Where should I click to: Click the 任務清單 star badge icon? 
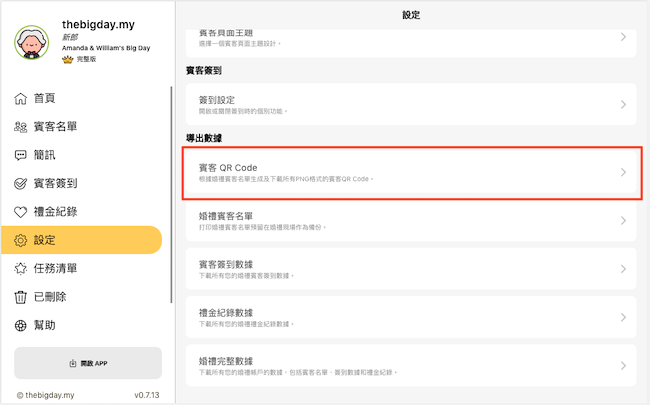coord(21,269)
